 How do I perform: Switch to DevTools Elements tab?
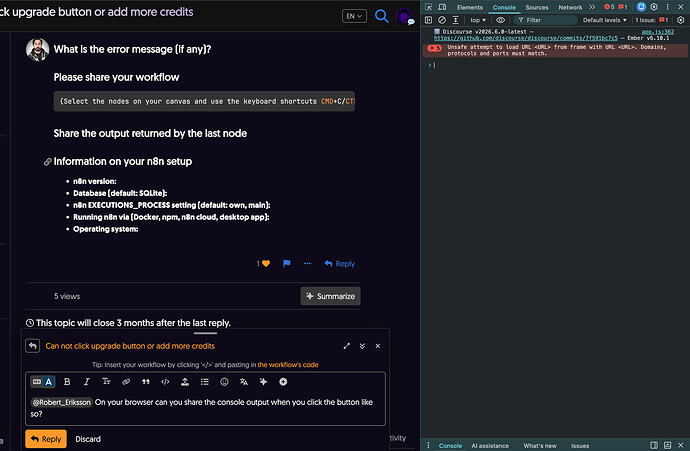coord(470,7)
